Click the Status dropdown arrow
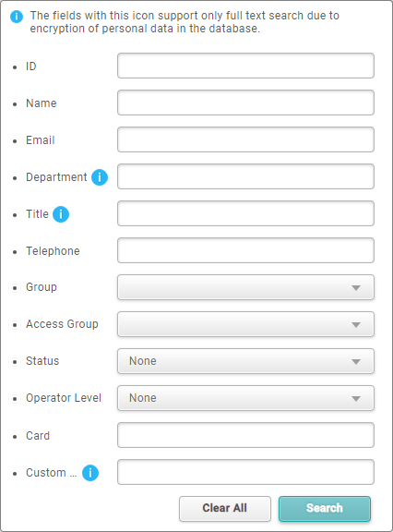Screen dimensions: 393x532 click(x=356, y=362)
